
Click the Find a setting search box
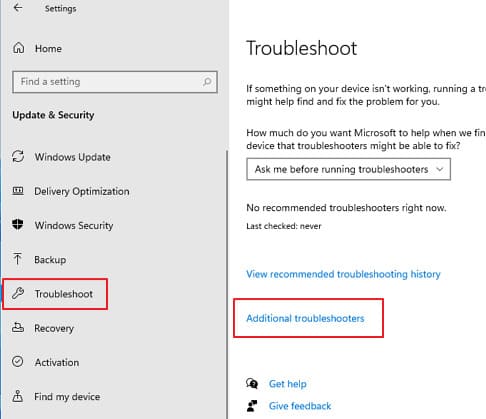pyautogui.click(x=115, y=82)
